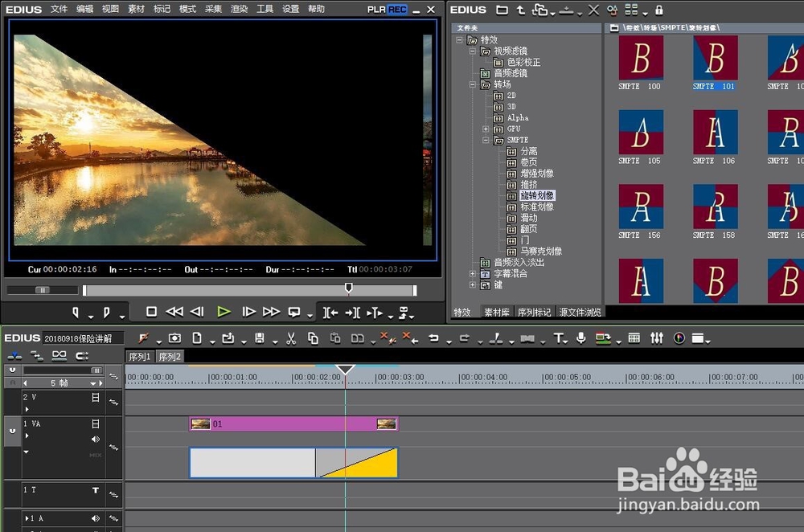This screenshot has width=804, height=532.
Task: Toggle the lock icon in effects panel toolbar
Action: [x=659, y=10]
